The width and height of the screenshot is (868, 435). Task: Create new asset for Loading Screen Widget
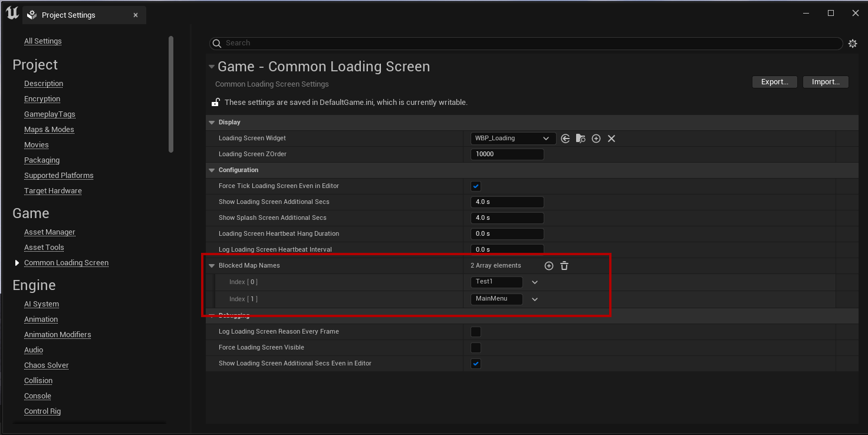[596, 139]
